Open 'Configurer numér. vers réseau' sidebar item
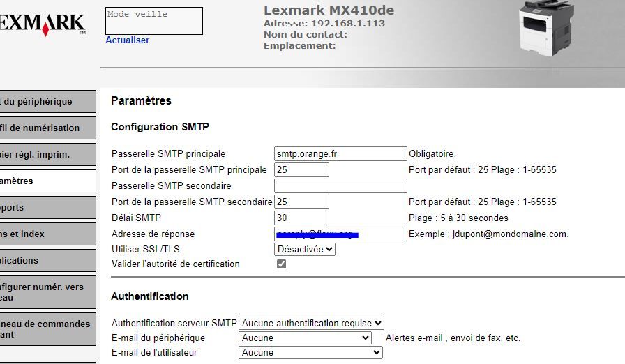The width and height of the screenshot is (625, 364). [x=47, y=292]
